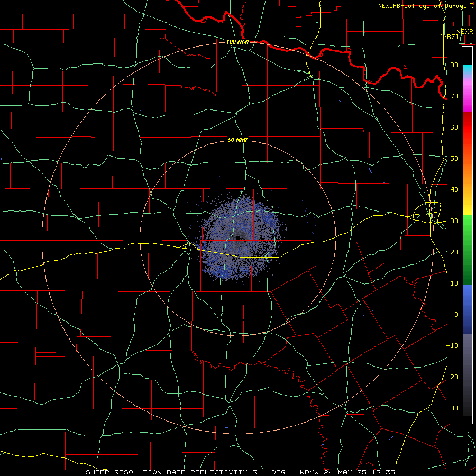Click the [dBZ] unit label
The height and width of the screenshot is (476, 476).
(450, 36)
